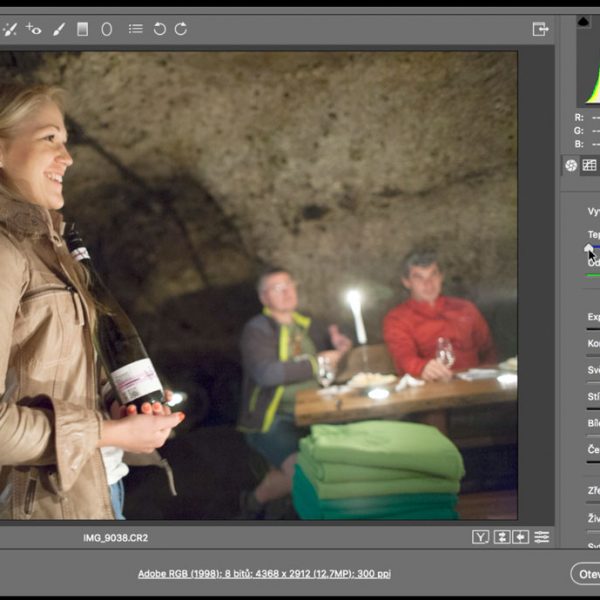The image size is (600, 600).
Task: Switch to the Basic panel tab
Action: [571, 166]
